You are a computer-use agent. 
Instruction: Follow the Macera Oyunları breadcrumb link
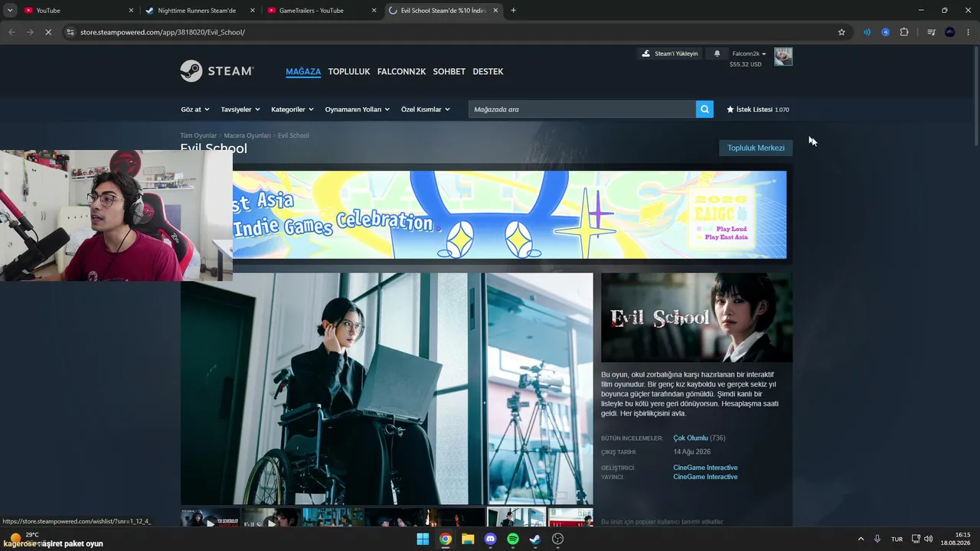(x=247, y=135)
